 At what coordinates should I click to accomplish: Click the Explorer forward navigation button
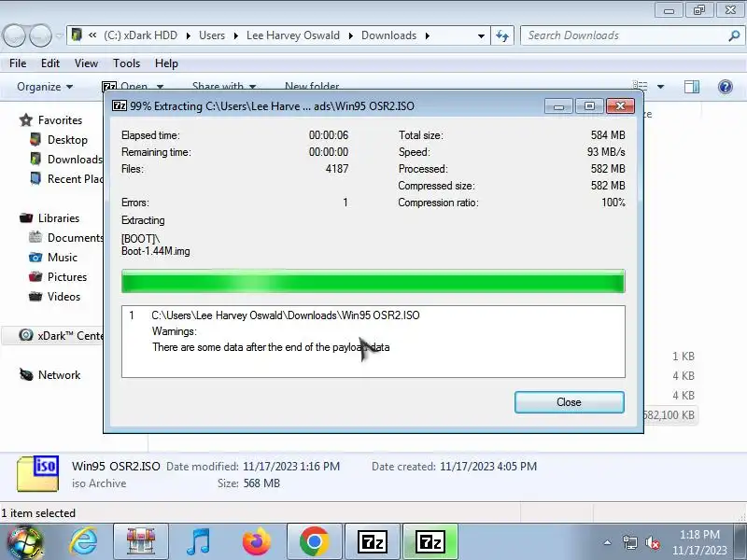(x=40, y=35)
